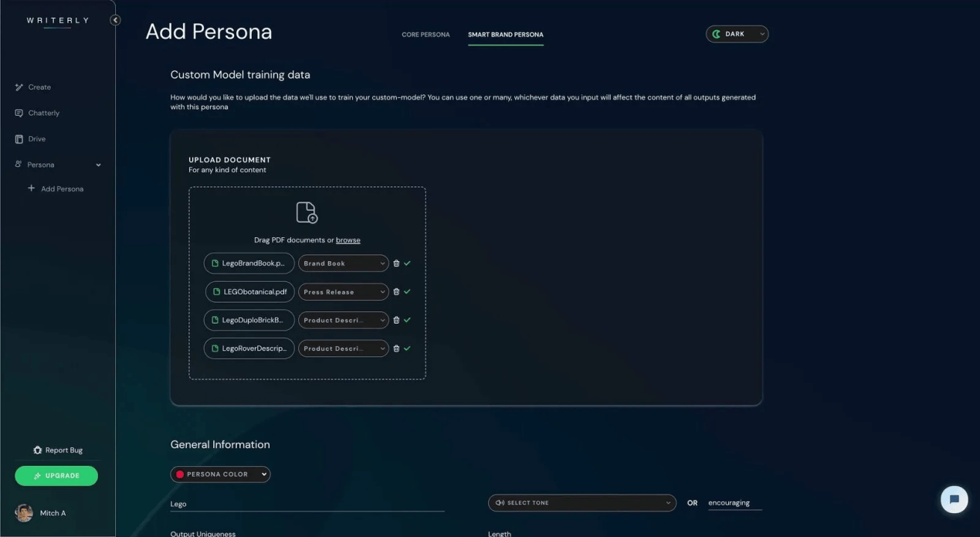This screenshot has height=537, width=980.
Task: Switch to the Core Persona tab
Action: click(x=426, y=35)
